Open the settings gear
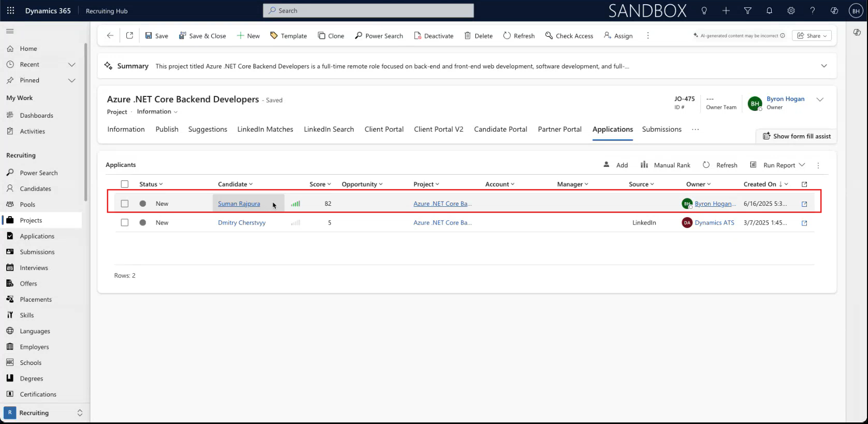868x424 pixels. [x=791, y=10]
